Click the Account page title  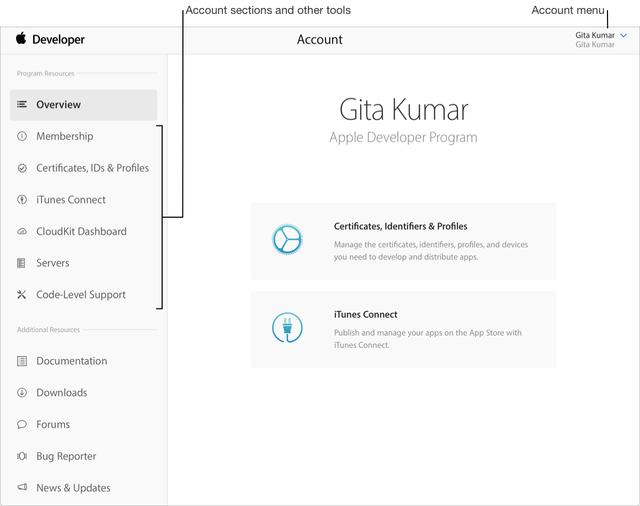pos(320,40)
